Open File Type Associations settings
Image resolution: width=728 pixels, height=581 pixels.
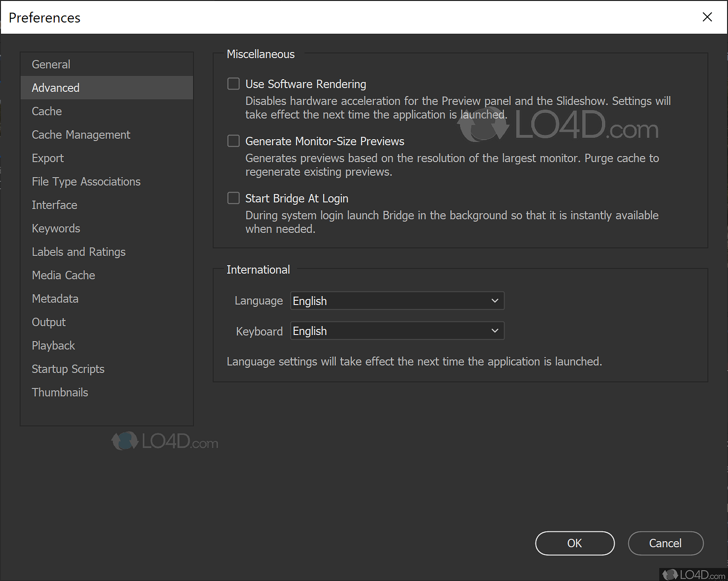click(86, 181)
